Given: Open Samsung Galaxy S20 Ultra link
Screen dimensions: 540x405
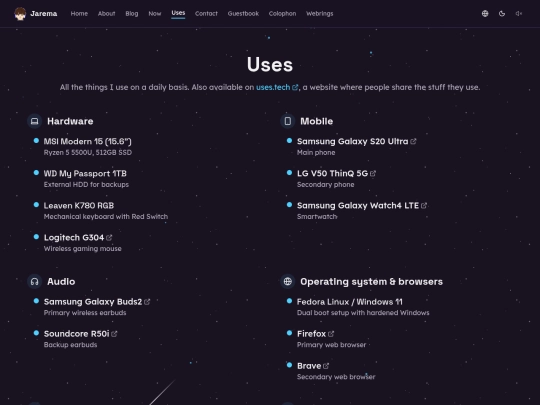Looking at the screenshot, I should pos(353,142).
